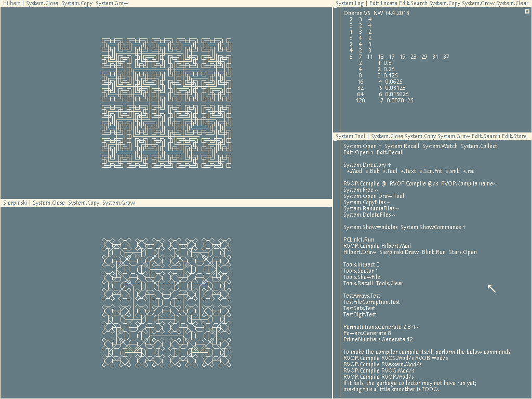Select System.Grow in the Hilbert viewer titlebar
This screenshot has width=532, height=399.
click(x=112, y=3)
